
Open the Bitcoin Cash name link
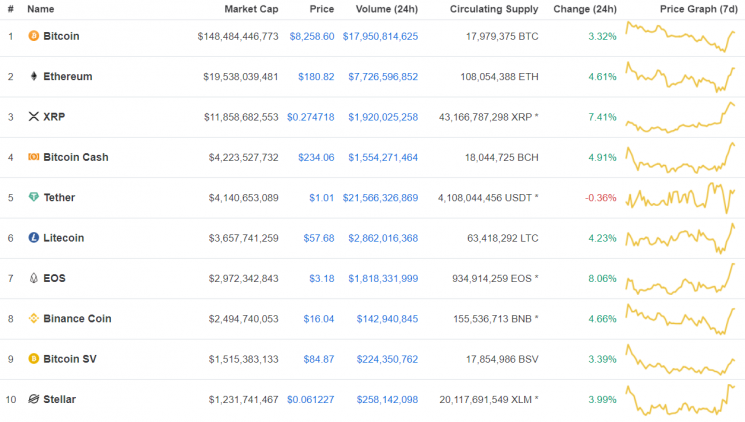(x=76, y=157)
